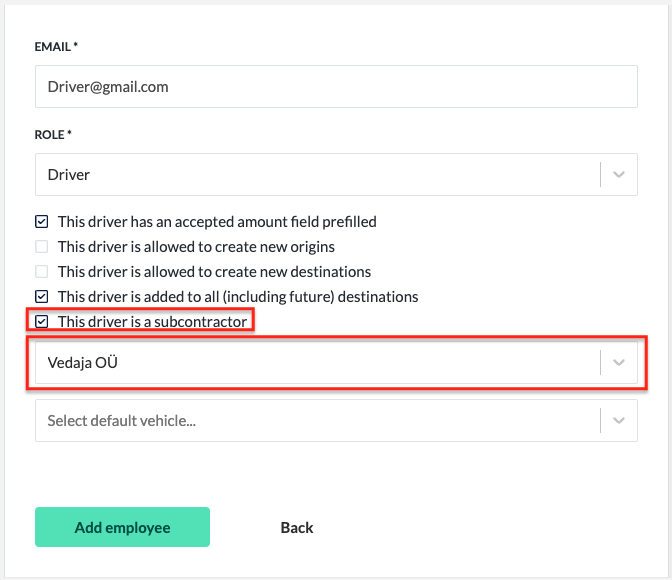Click chevron arrow in default vehicle field
Viewport: 672px width, 580px height.
click(618, 421)
